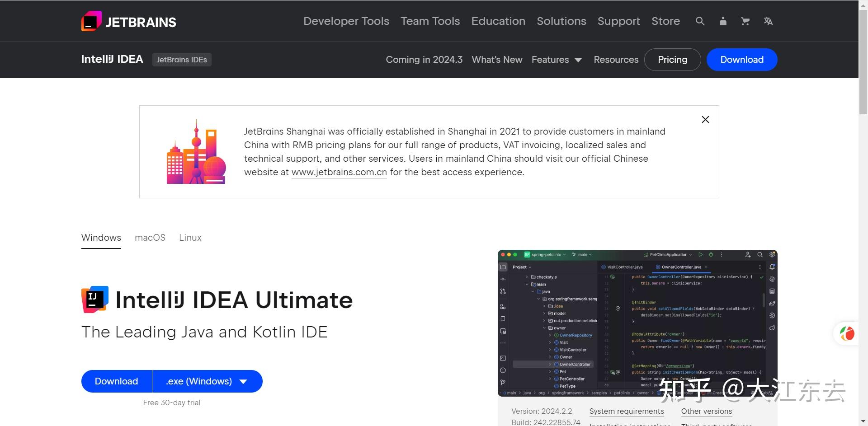868x426 pixels.
Task: Open the account profile icon
Action: pyautogui.click(x=723, y=21)
